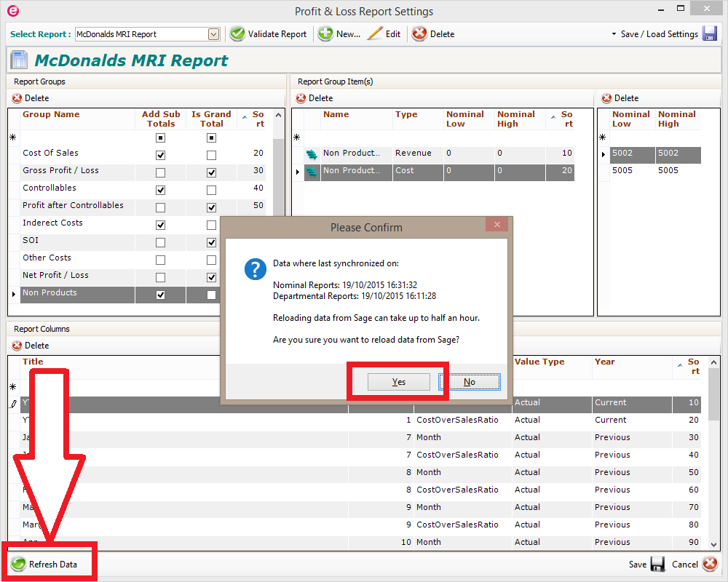Click the pink application logo in the title bar

coord(13,11)
